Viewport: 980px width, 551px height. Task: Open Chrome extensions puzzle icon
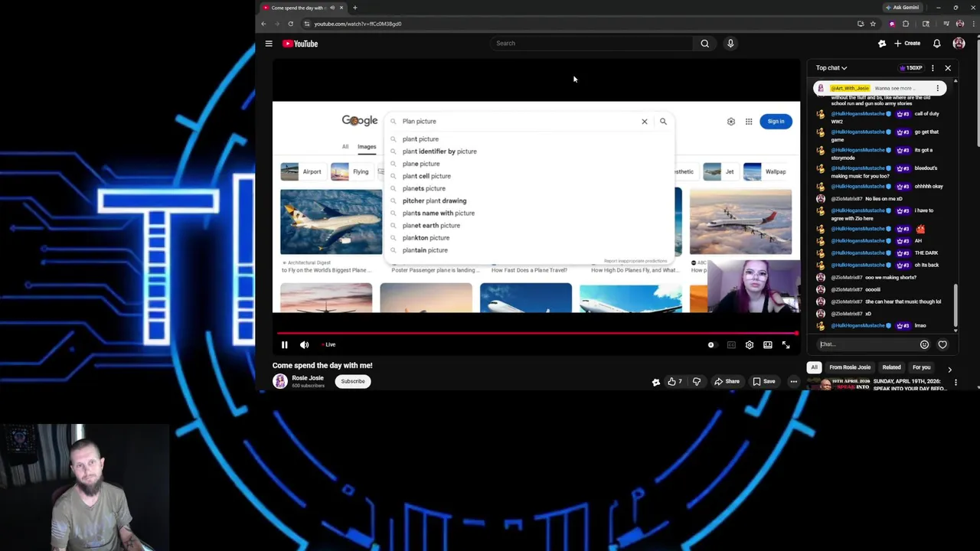pyautogui.click(x=906, y=24)
